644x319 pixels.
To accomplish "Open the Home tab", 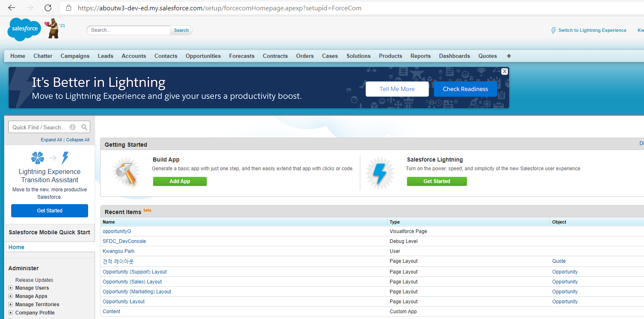I will 18,56.
